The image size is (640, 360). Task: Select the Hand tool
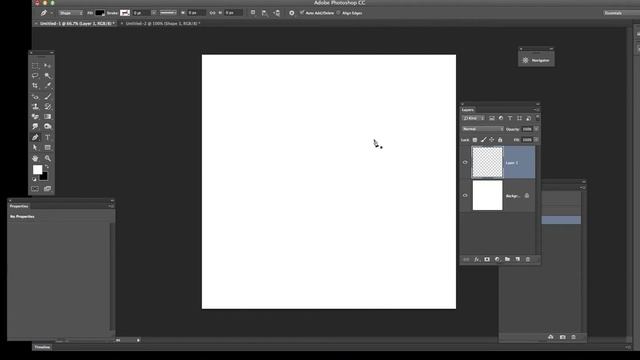click(x=35, y=158)
